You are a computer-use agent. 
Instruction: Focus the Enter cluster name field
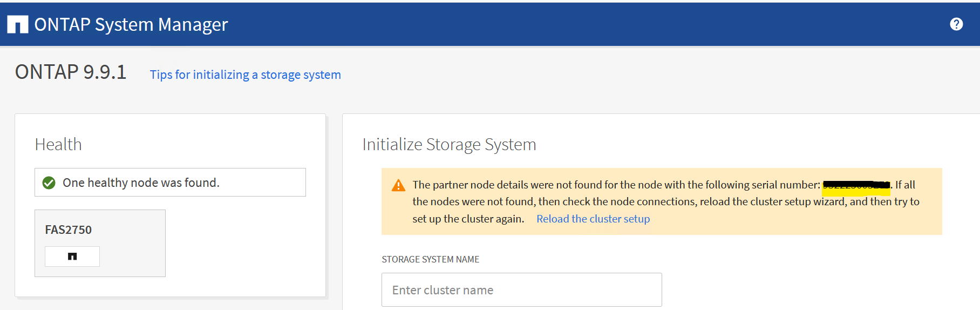[x=521, y=290]
